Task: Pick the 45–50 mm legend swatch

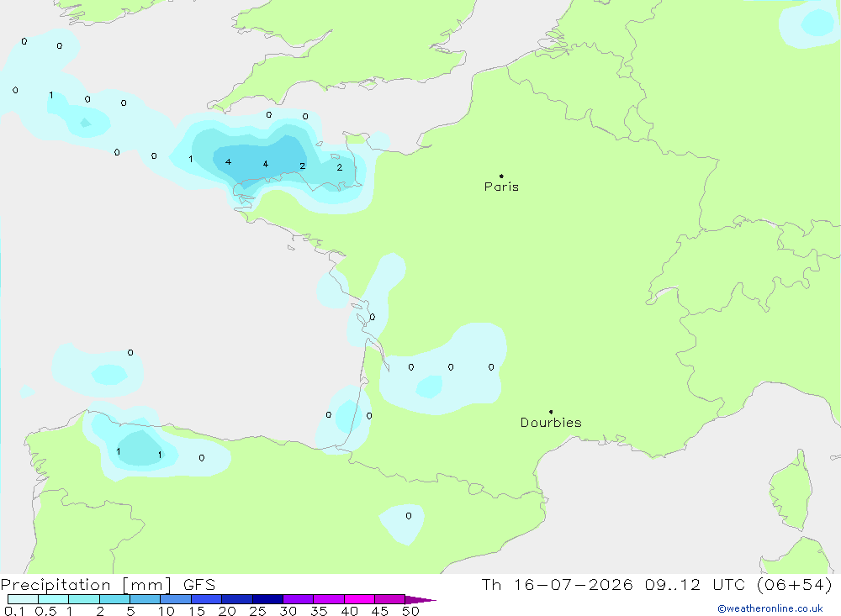Action: (x=390, y=599)
